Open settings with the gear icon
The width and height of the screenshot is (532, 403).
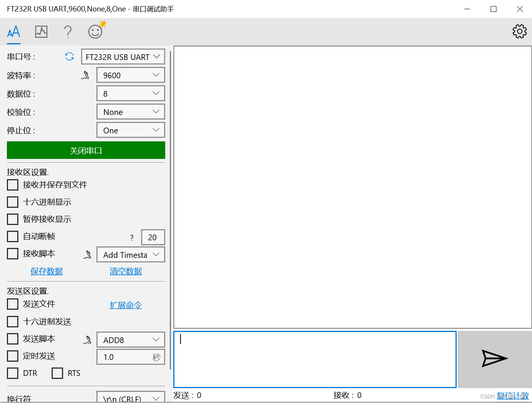[x=520, y=31]
